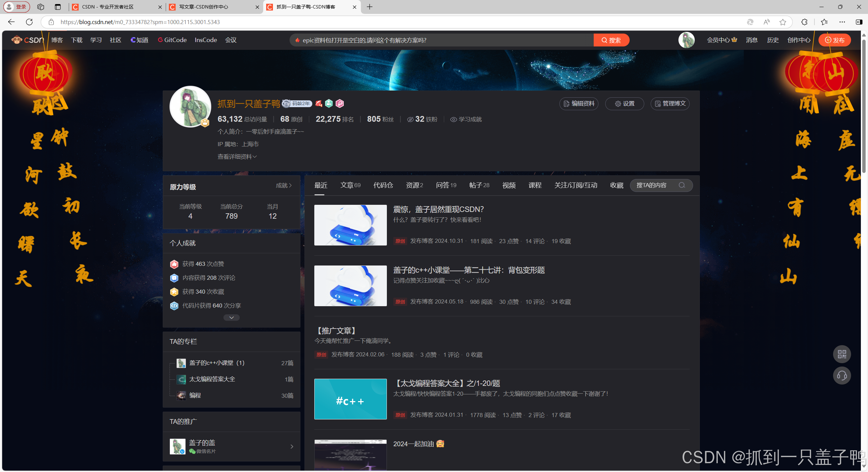Viewport: 868px width, 472px height.
Task: Click the 发布 publish button
Action: pos(835,40)
